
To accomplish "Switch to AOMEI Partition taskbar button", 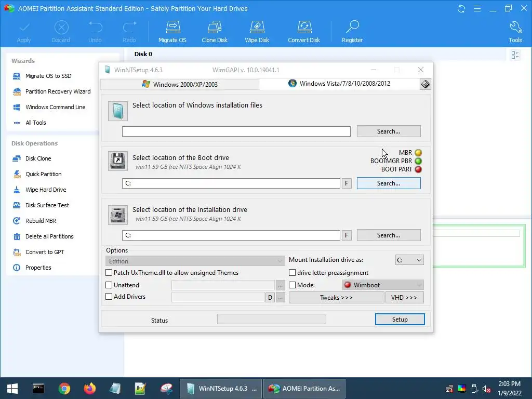I will [304, 389].
